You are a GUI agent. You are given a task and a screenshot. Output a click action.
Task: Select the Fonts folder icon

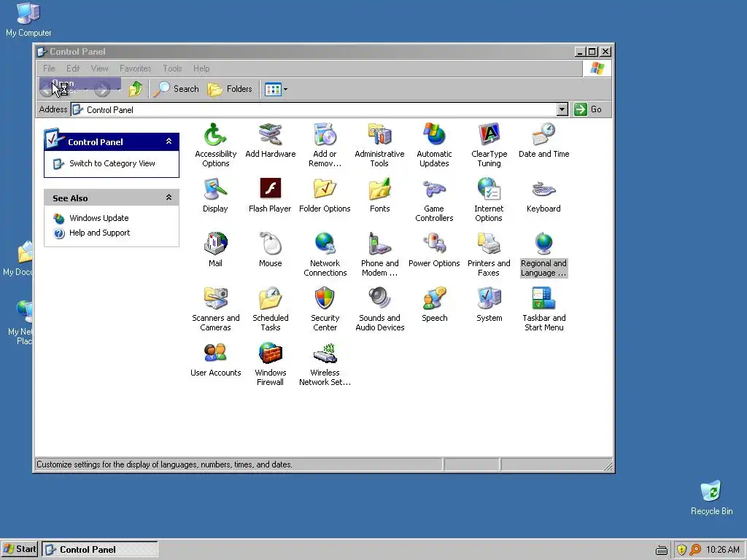point(379,195)
